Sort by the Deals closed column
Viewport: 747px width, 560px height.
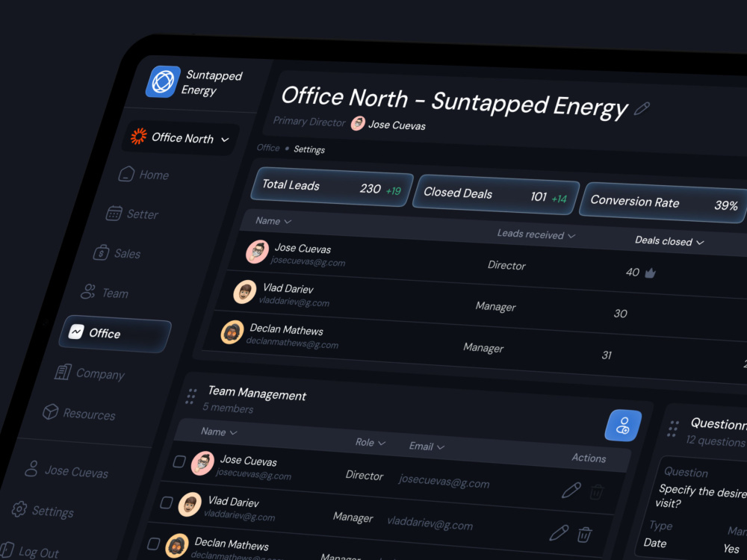point(669,241)
